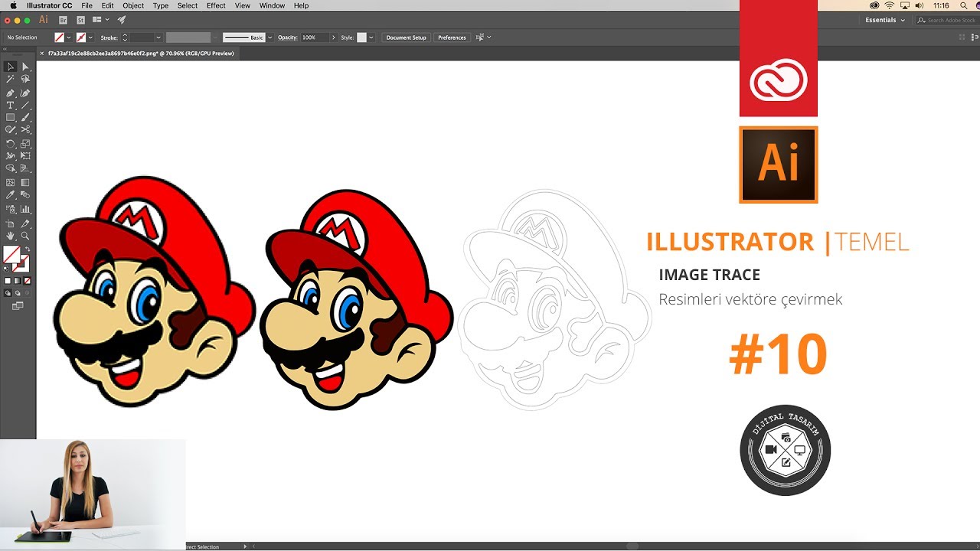Select the Hand tool
This screenshot has height=551, width=980.
[x=10, y=236]
